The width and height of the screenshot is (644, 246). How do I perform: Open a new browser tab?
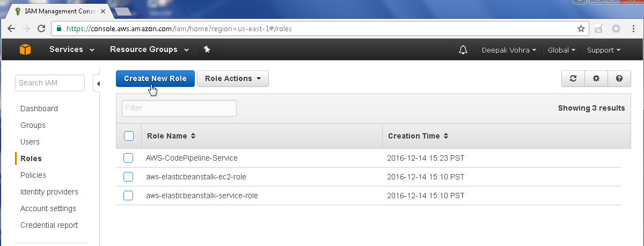[123, 11]
